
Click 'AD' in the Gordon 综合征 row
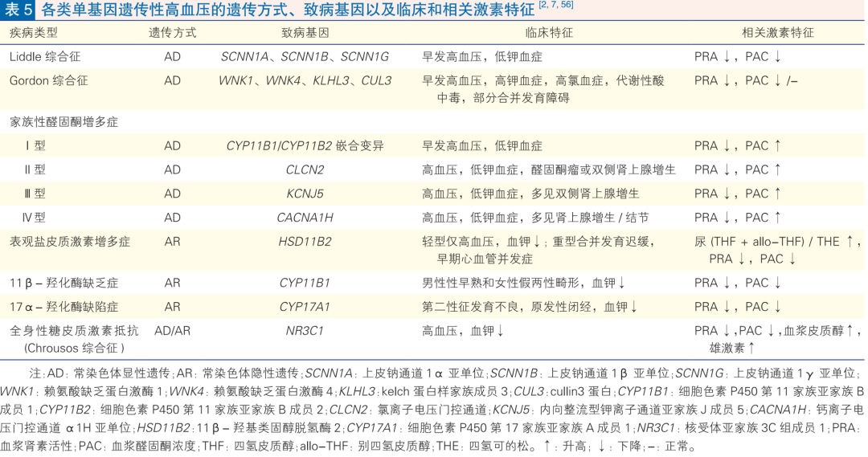(x=172, y=81)
